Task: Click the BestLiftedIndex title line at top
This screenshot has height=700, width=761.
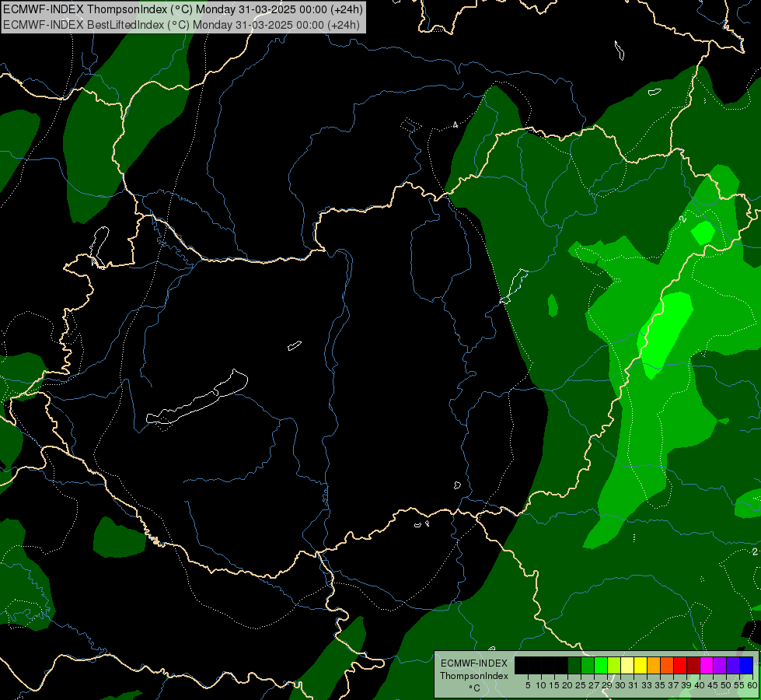Action: point(182,25)
